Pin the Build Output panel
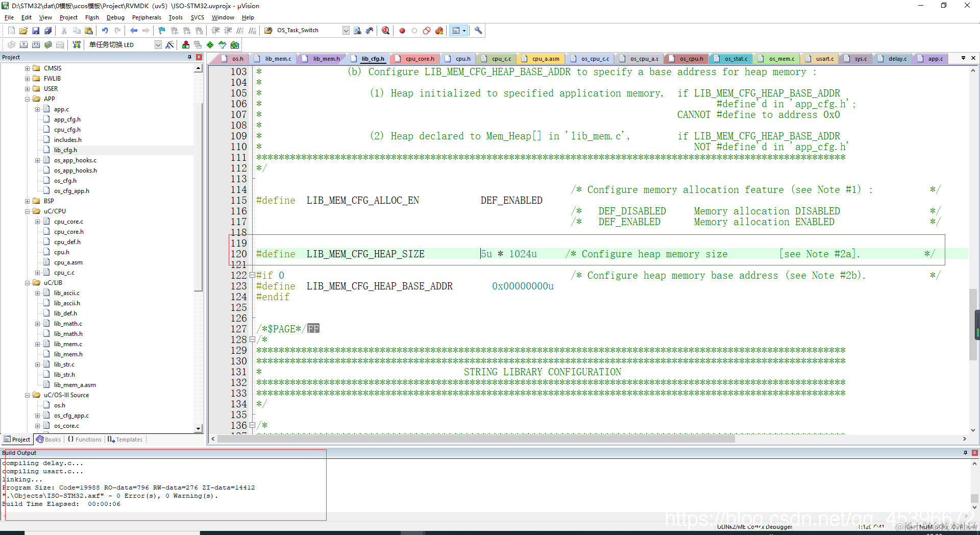This screenshot has height=535, width=980. click(x=965, y=453)
